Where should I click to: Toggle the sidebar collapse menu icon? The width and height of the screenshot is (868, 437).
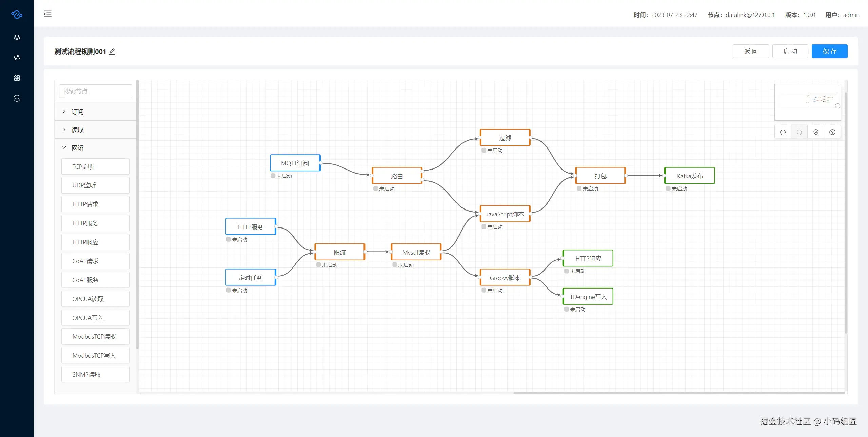point(48,14)
